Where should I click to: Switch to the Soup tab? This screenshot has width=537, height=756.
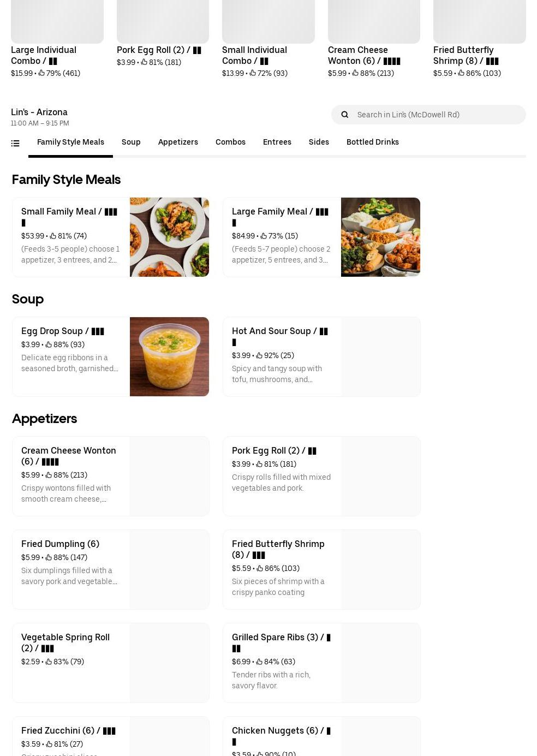coord(131,142)
